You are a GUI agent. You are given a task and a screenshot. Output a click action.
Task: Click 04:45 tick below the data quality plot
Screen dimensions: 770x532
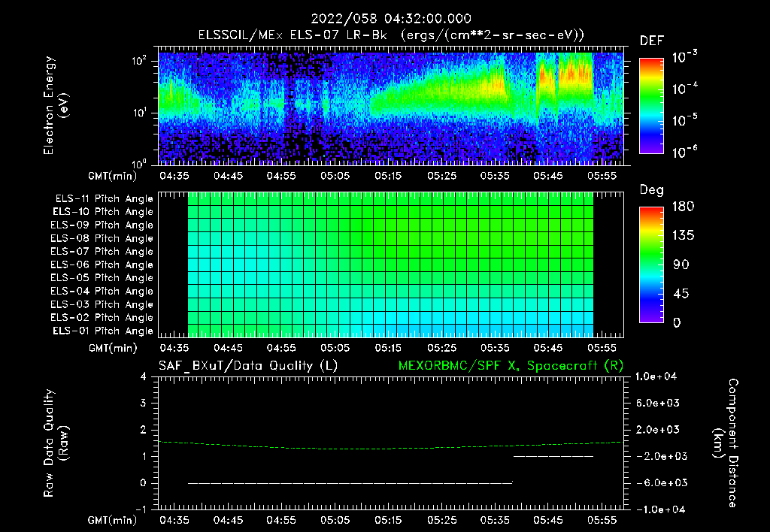[x=228, y=520]
